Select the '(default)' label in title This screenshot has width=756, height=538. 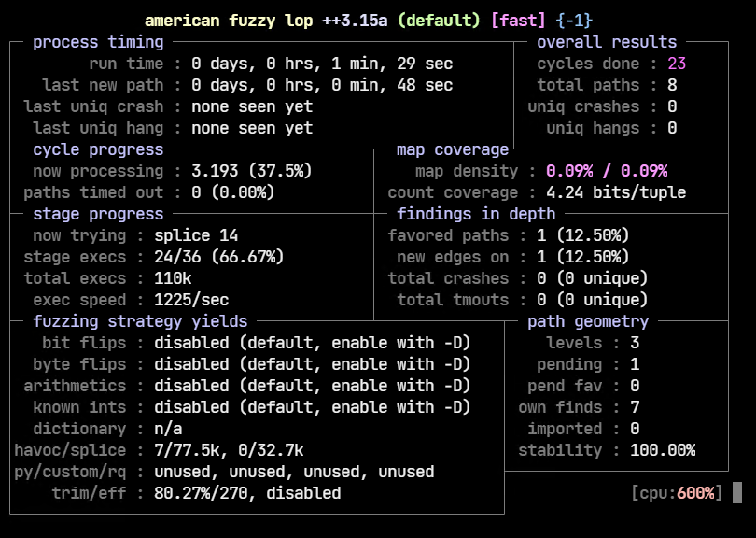click(439, 21)
